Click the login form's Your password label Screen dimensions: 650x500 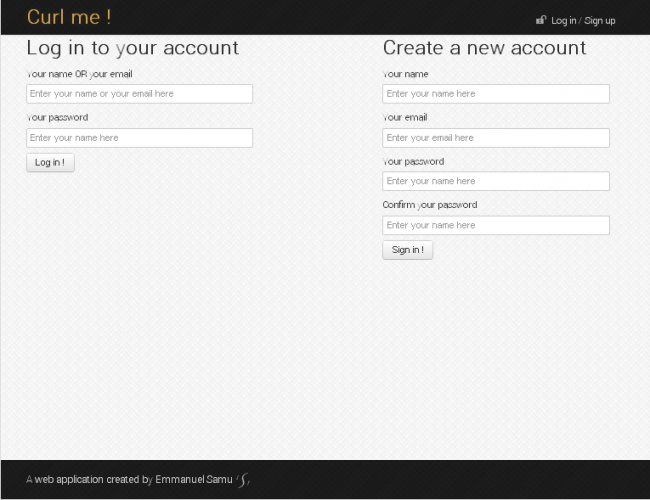pos(57,118)
